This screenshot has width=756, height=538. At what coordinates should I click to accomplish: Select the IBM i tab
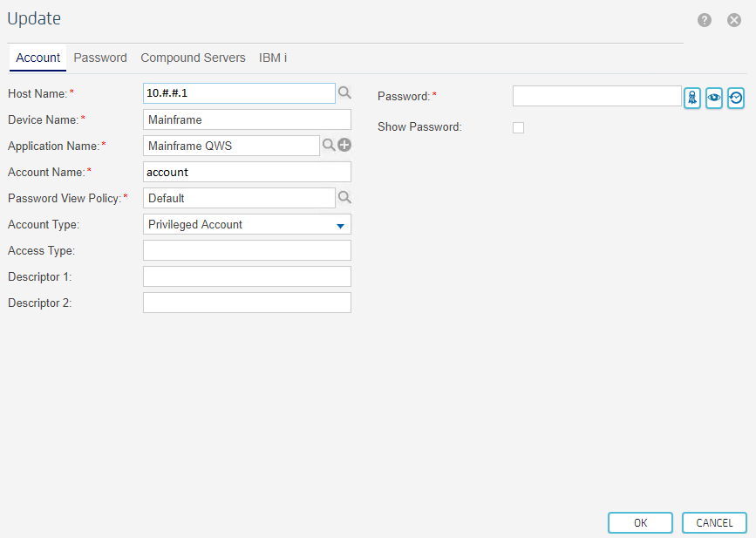pos(273,58)
